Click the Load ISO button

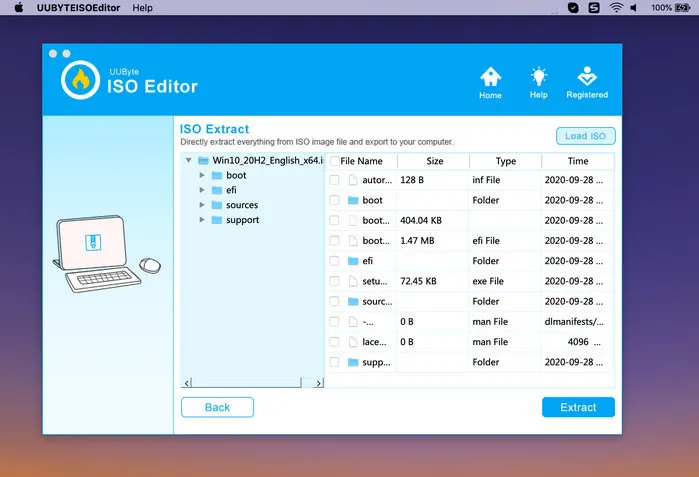tap(585, 136)
